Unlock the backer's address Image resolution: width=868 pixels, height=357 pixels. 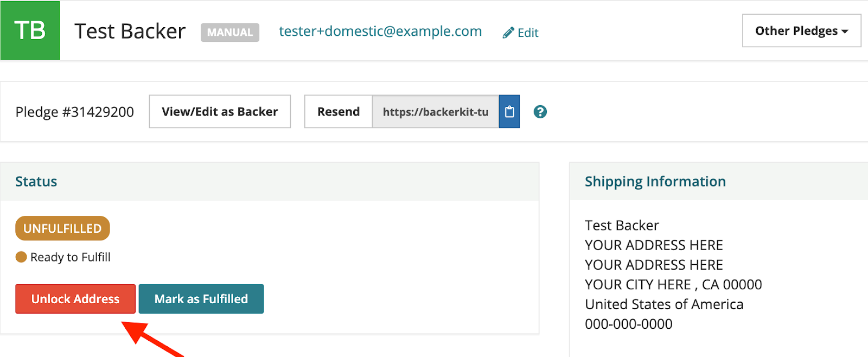point(75,299)
